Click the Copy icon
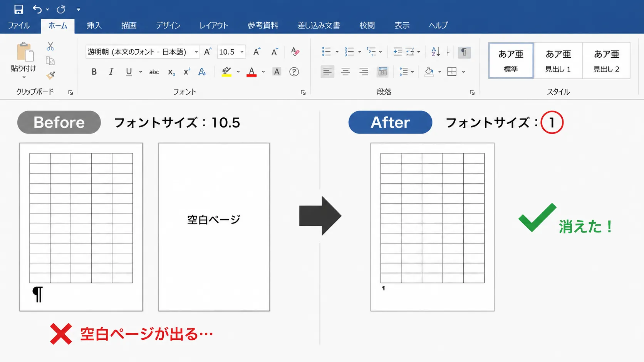The width and height of the screenshot is (644, 362). point(50,61)
